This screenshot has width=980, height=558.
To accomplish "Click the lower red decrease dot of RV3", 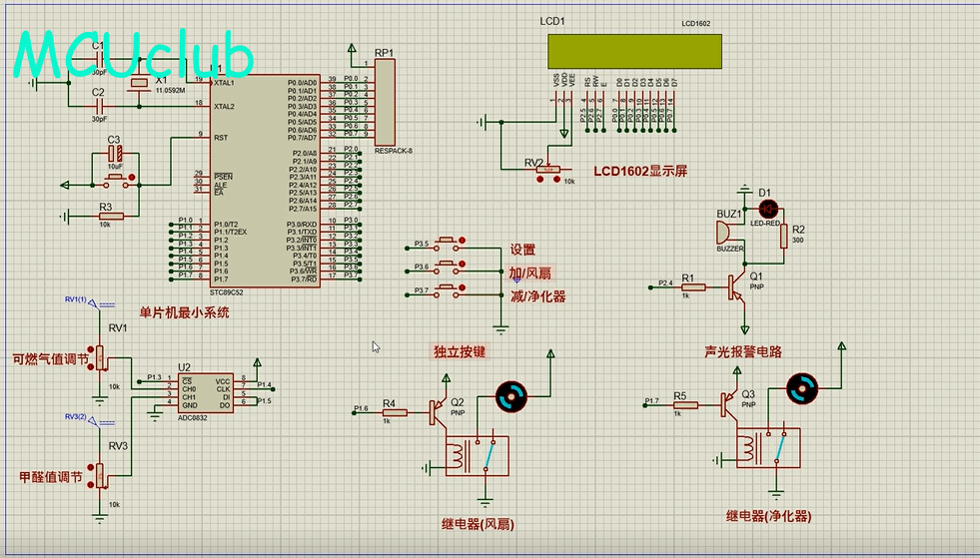I will click(x=91, y=484).
